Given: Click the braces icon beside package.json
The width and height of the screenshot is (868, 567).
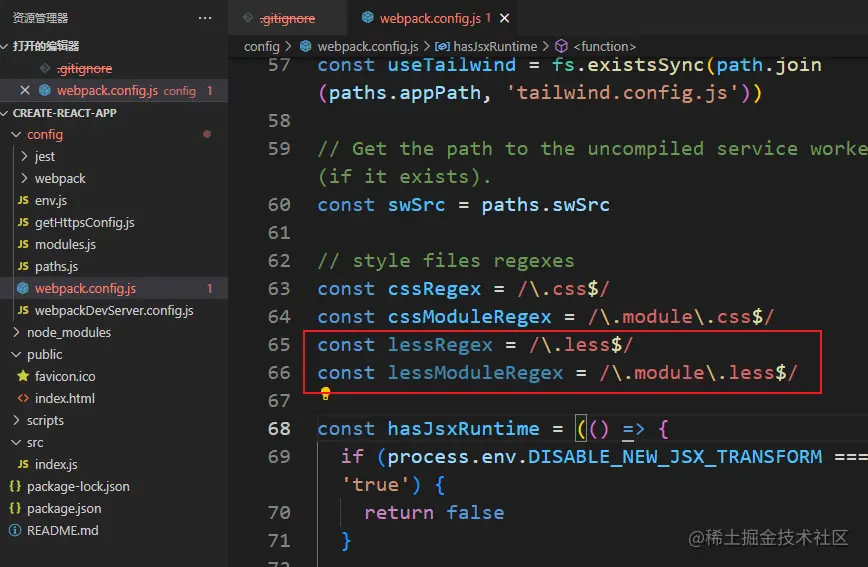Looking at the screenshot, I should [x=15, y=508].
